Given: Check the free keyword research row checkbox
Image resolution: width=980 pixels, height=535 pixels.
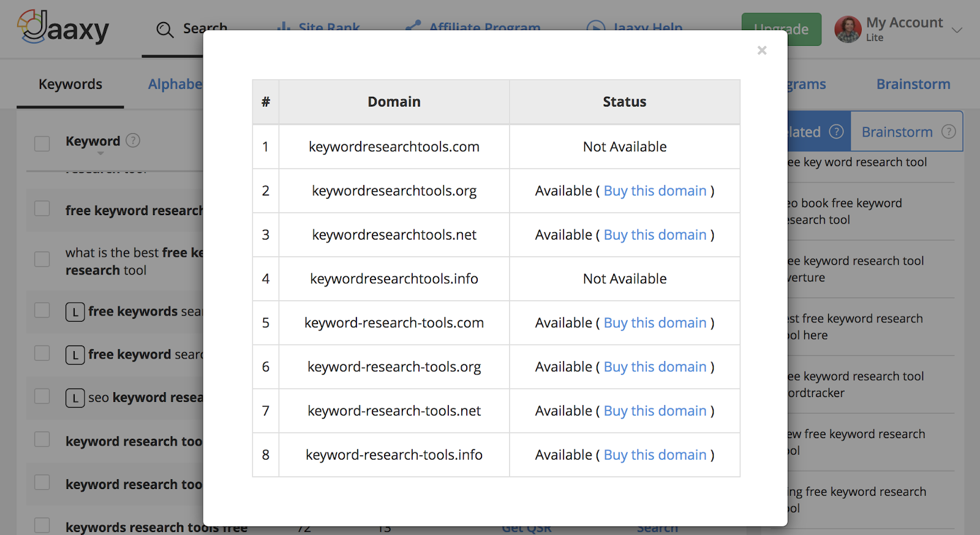Looking at the screenshot, I should click(x=42, y=209).
